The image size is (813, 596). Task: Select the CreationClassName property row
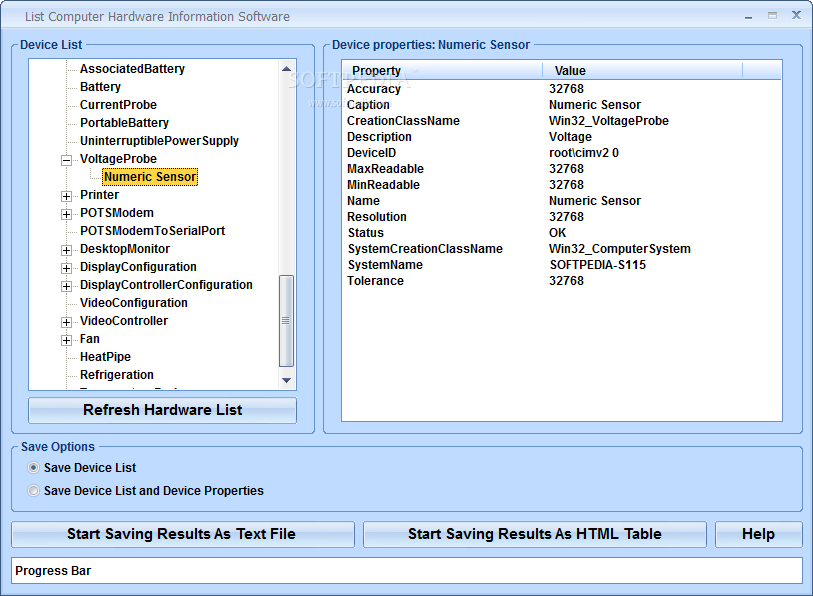[x=562, y=121]
